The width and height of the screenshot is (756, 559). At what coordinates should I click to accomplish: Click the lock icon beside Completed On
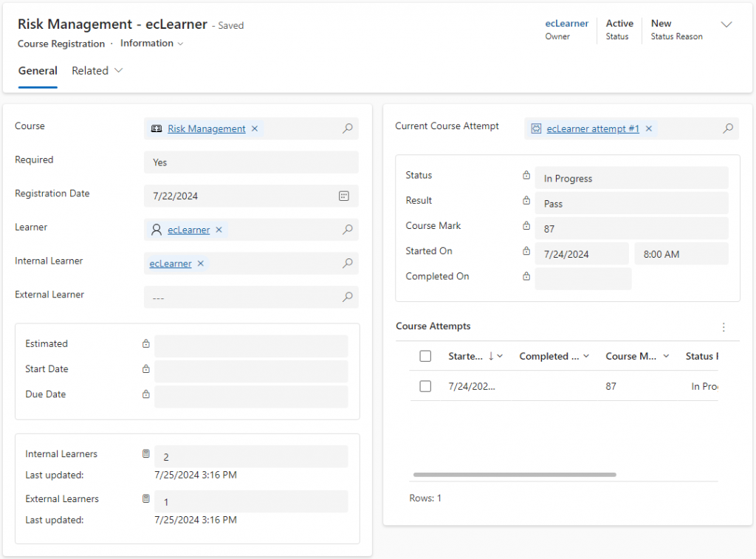(526, 276)
